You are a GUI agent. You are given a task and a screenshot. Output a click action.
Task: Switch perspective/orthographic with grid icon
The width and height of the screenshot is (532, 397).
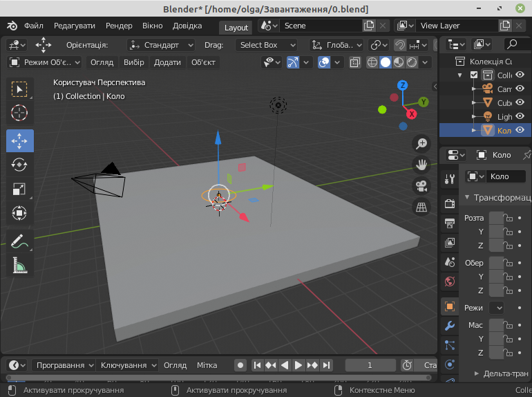421,207
